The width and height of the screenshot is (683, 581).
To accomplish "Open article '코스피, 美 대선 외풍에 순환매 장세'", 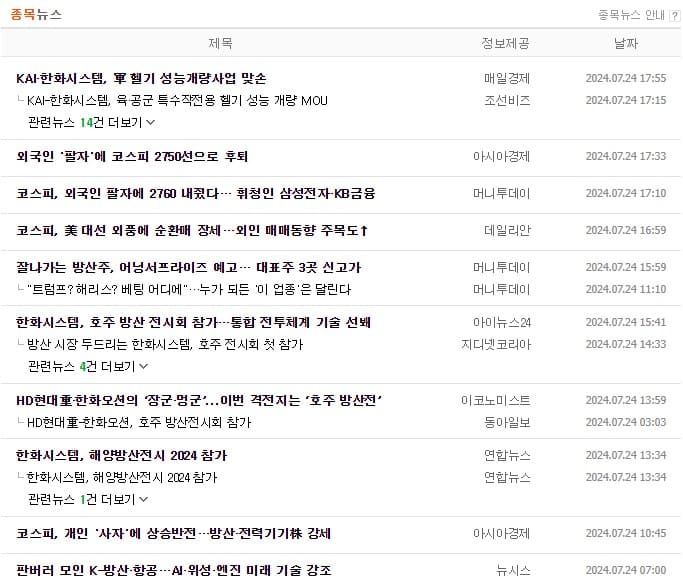I will [192, 230].
